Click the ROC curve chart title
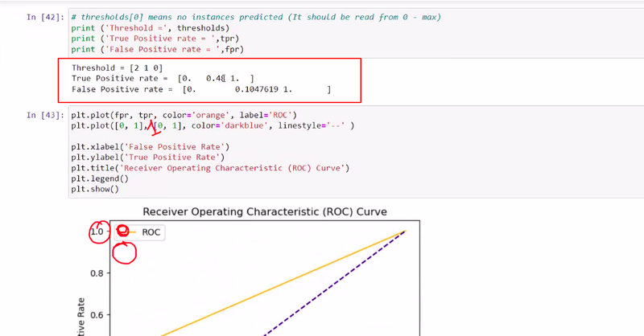The image size is (644, 336). [265, 212]
